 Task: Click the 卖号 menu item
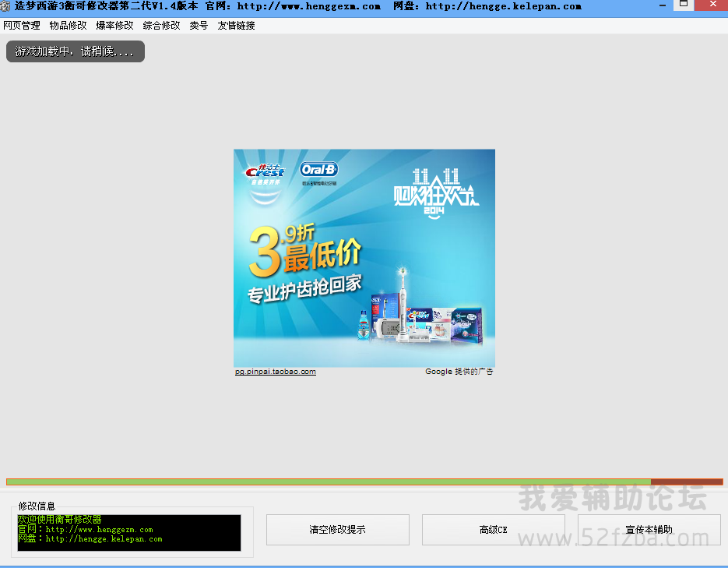tap(199, 25)
